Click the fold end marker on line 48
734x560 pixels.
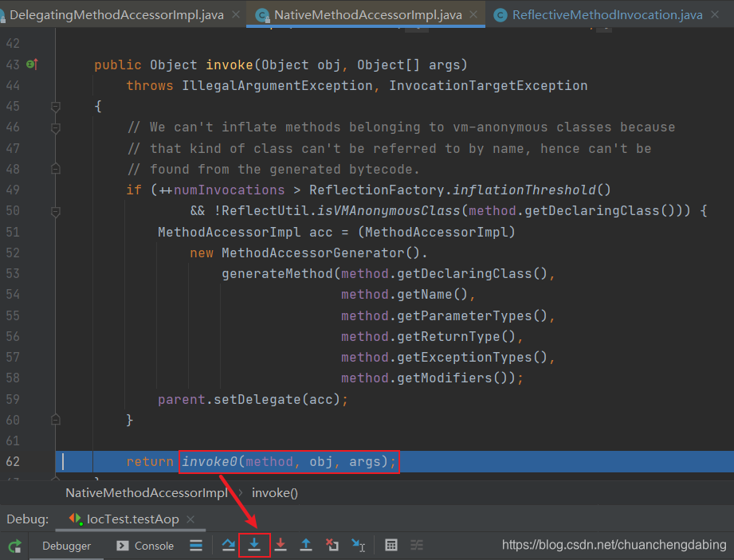(56, 169)
